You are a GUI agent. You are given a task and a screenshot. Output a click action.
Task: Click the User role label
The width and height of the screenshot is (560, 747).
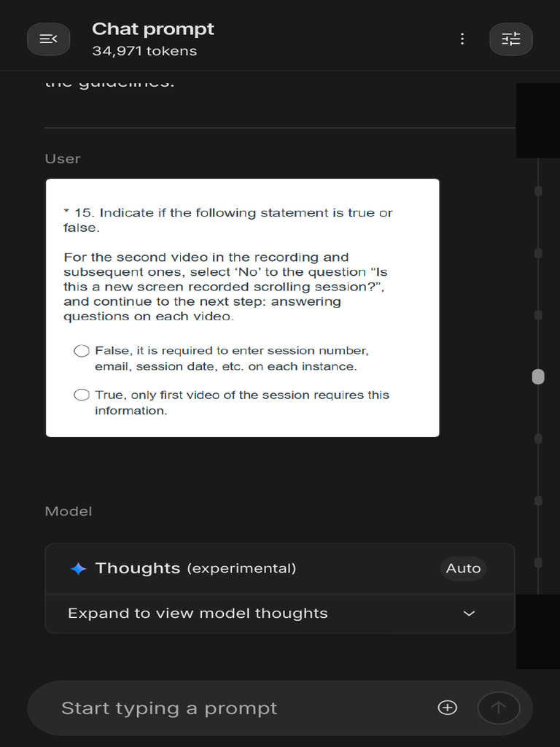coord(63,158)
